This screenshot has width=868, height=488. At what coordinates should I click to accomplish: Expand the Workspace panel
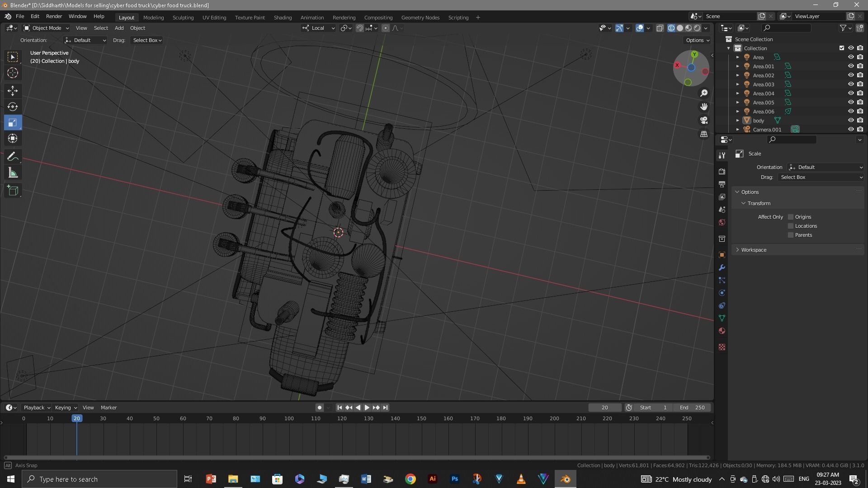(x=753, y=250)
